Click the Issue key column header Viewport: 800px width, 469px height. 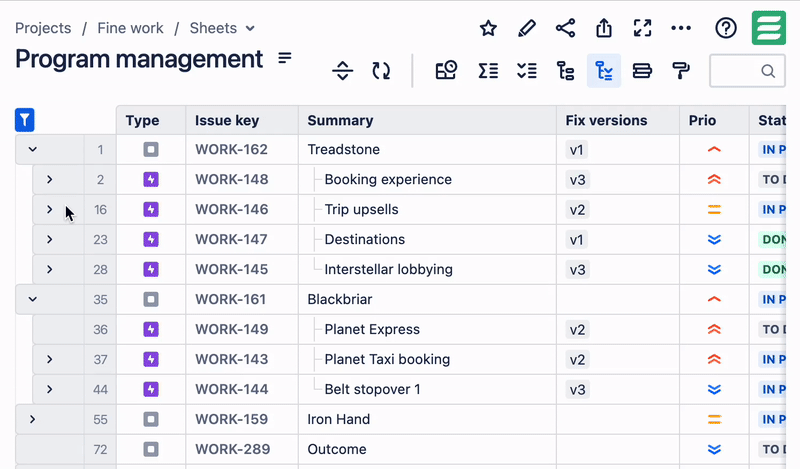pyautogui.click(x=242, y=120)
